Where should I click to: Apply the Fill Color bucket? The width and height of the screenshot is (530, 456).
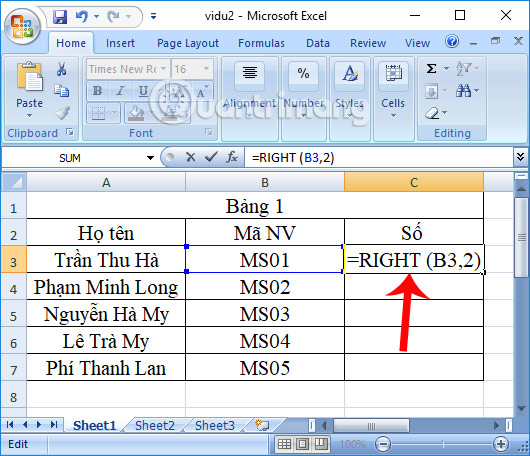point(136,113)
